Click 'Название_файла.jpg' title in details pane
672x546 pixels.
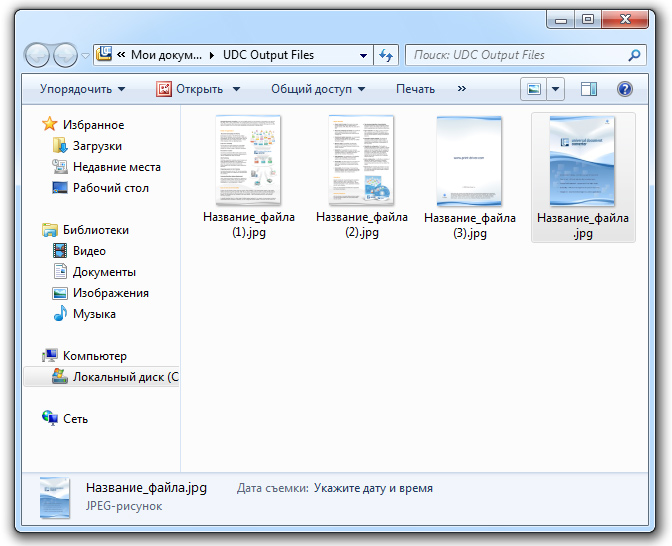pyautogui.click(x=147, y=488)
